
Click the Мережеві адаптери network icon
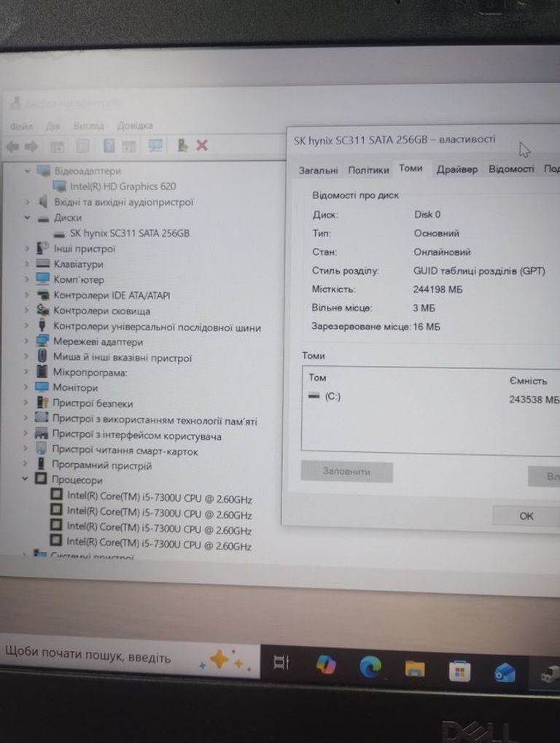pyautogui.click(x=42, y=341)
